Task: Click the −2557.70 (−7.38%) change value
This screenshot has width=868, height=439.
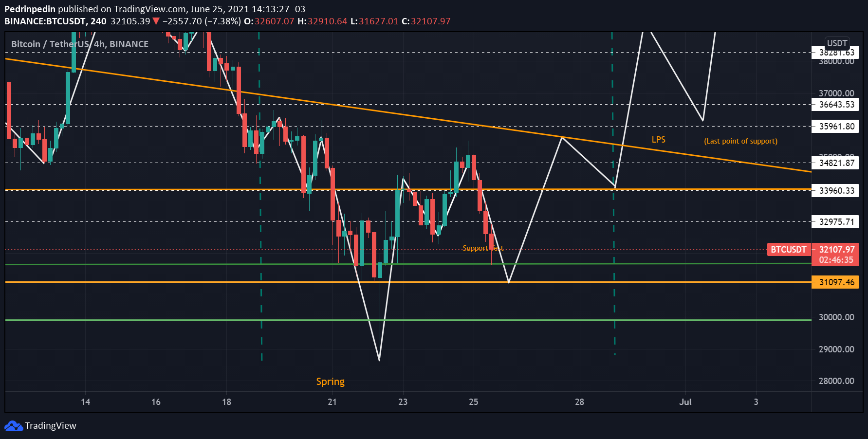Action: point(202,21)
